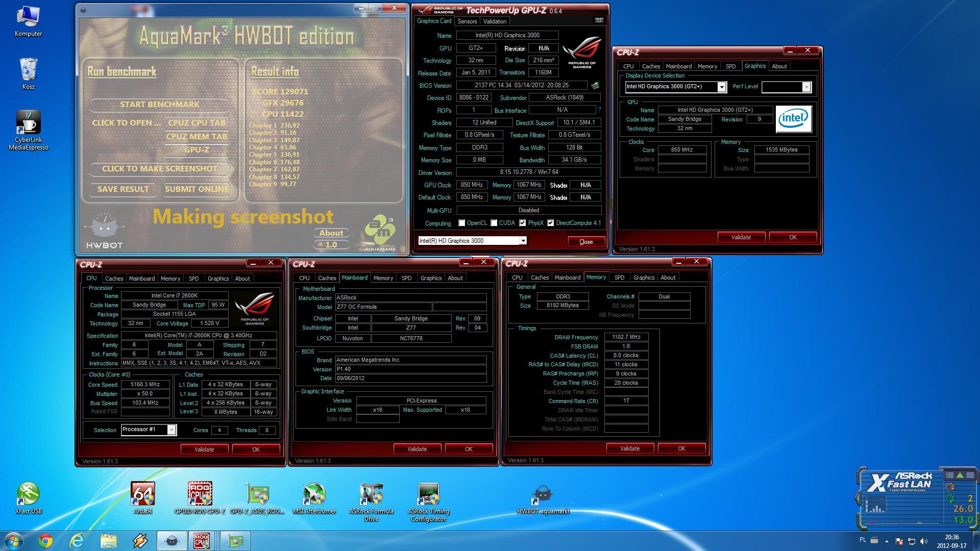The height and width of the screenshot is (551, 980).
Task: Click the Close button in GPU-Z
Action: tap(586, 241)
